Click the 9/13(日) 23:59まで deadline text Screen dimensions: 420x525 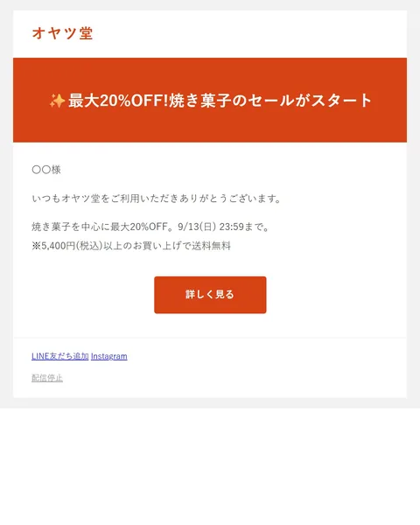[x=223, y=227]
